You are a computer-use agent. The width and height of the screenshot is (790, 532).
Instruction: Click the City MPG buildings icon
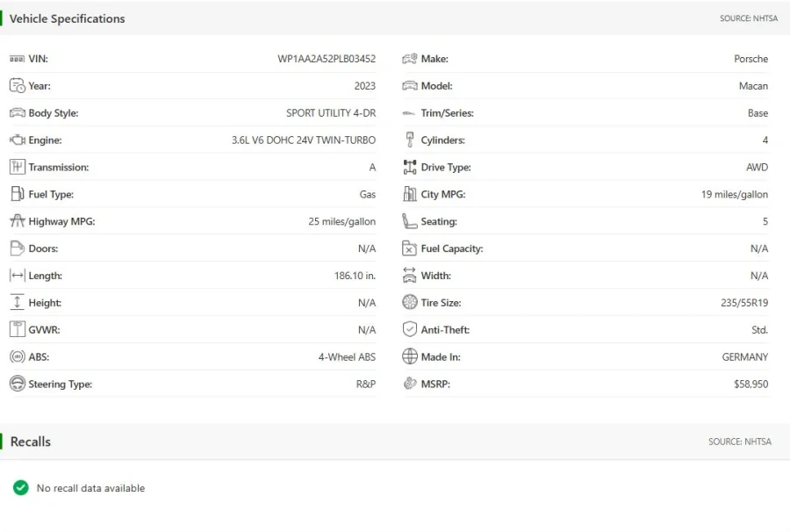410,194
